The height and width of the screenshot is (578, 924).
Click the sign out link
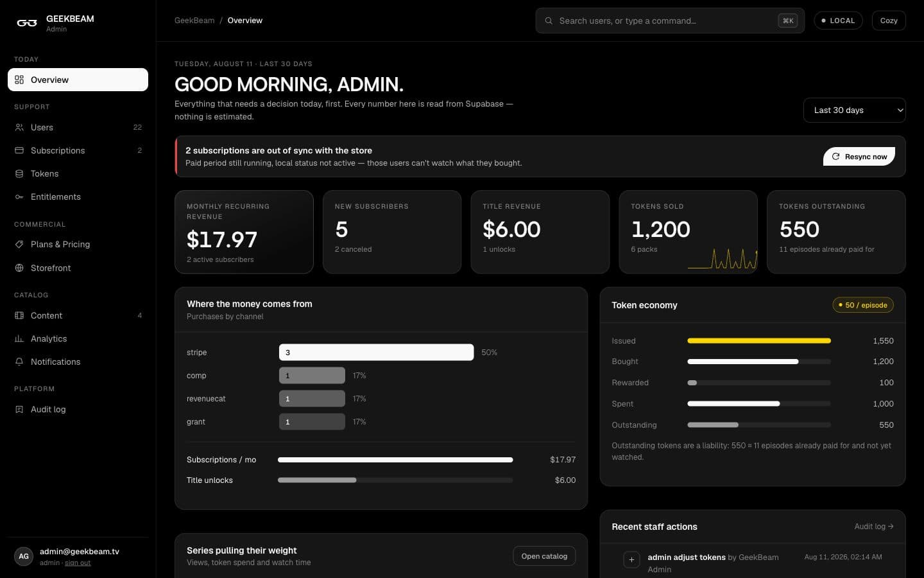78,563
